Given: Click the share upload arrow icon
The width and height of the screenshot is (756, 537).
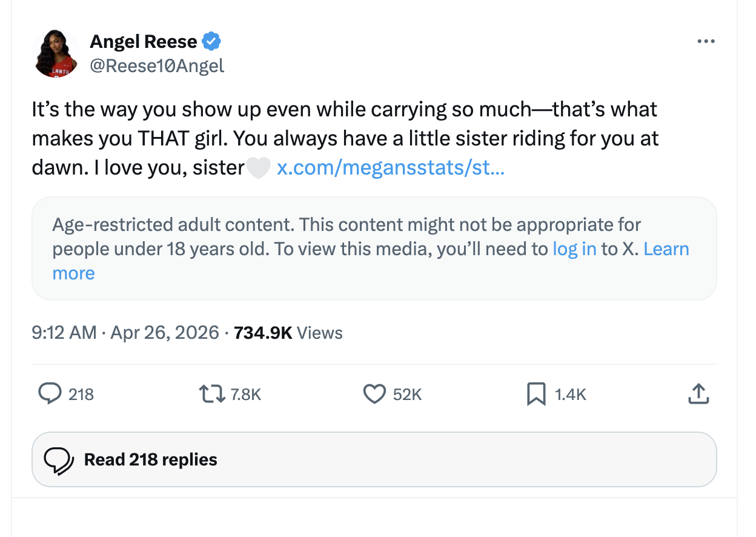Looking at the screenshot, I should pyautogui.click(x=698, y=395).
